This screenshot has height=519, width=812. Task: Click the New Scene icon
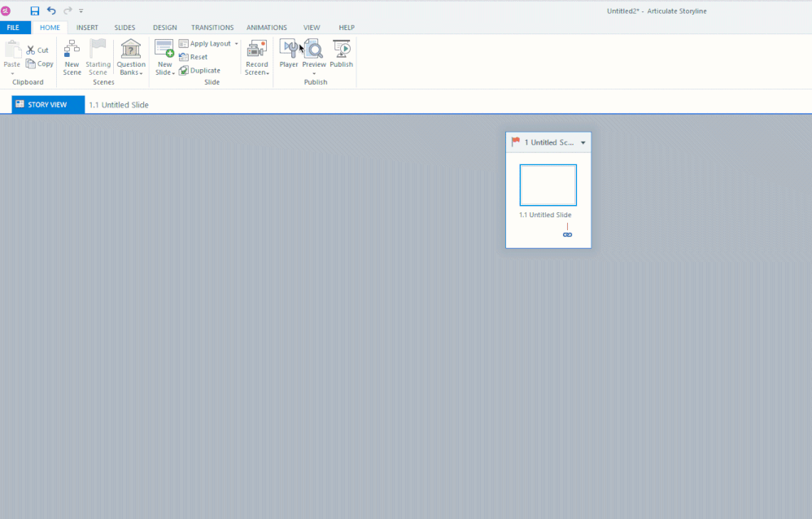tap(72, 49)
